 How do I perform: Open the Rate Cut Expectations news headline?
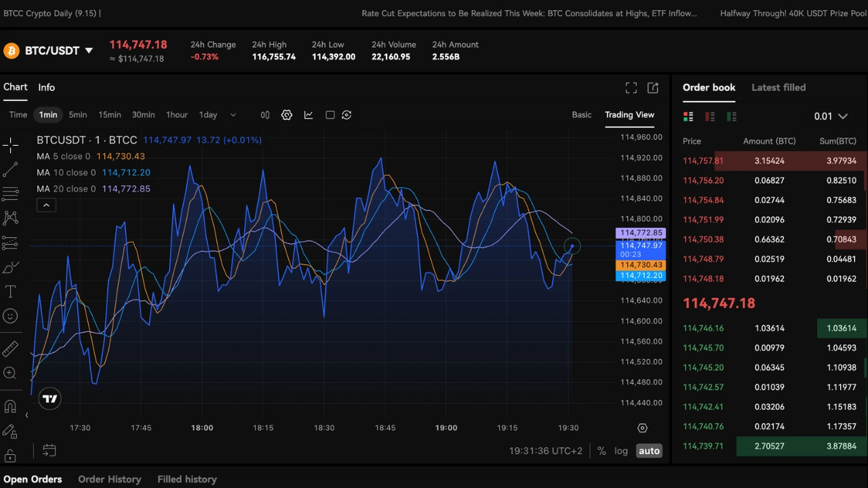529,14
